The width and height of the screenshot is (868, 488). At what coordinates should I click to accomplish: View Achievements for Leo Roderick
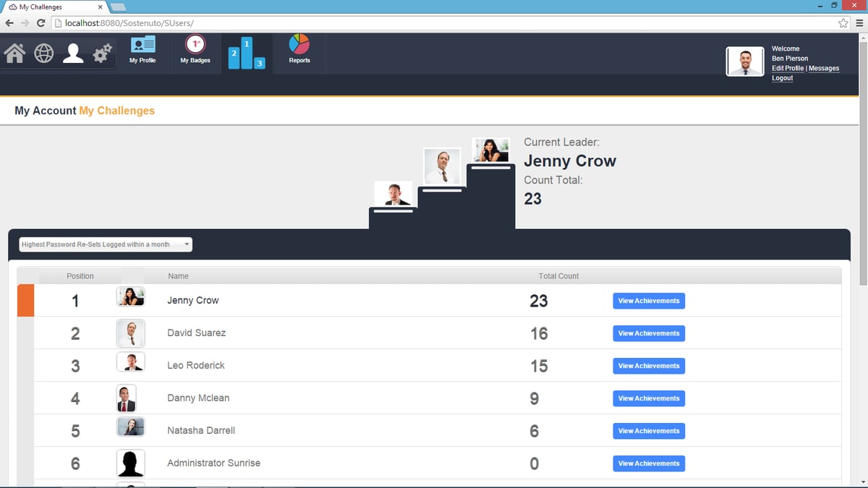click(x=649, y=366)
